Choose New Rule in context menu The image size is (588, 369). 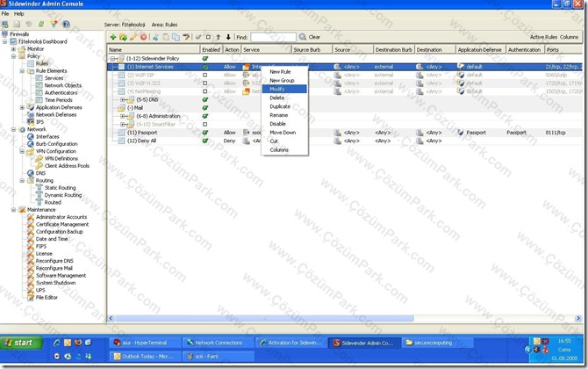tap(284, 71)
